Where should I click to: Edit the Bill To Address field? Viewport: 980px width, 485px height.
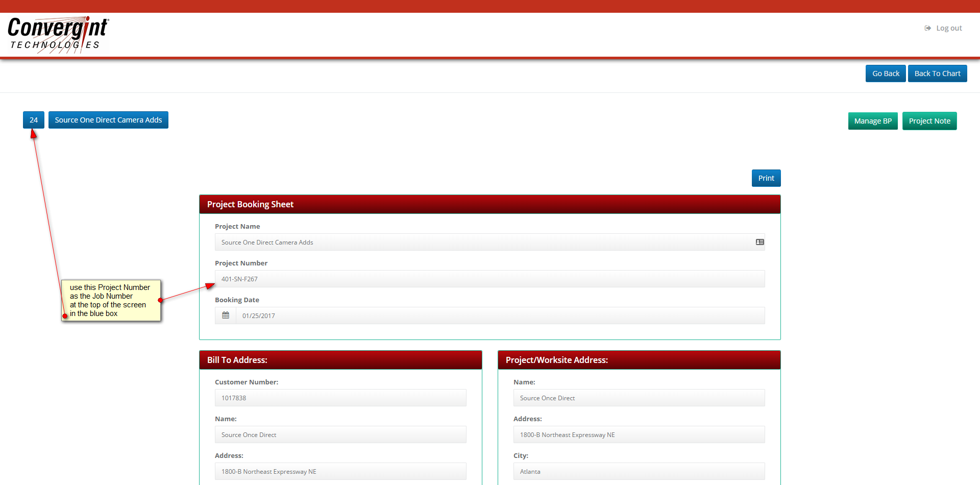pos(340,471)
